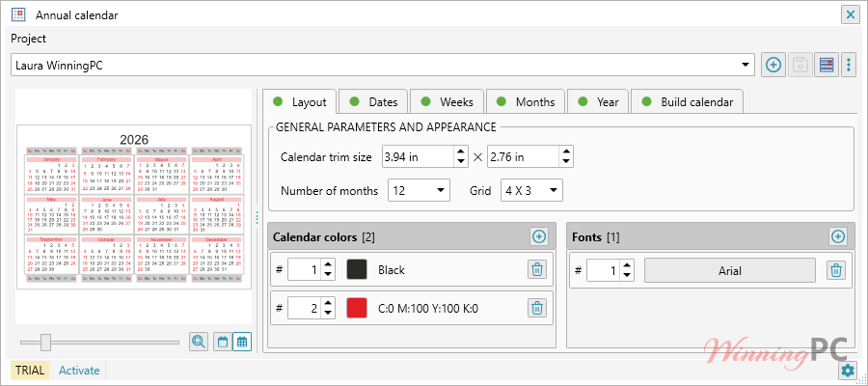
Task: Click the "Fonts" header text
Action: (x=587, y=237)
